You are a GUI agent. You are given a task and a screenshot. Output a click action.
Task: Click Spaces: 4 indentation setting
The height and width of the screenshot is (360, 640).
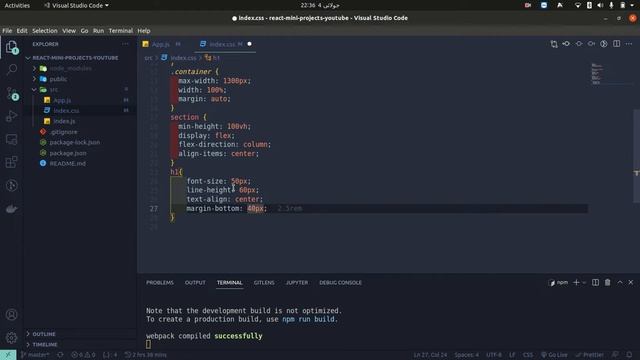coord(467,355)
